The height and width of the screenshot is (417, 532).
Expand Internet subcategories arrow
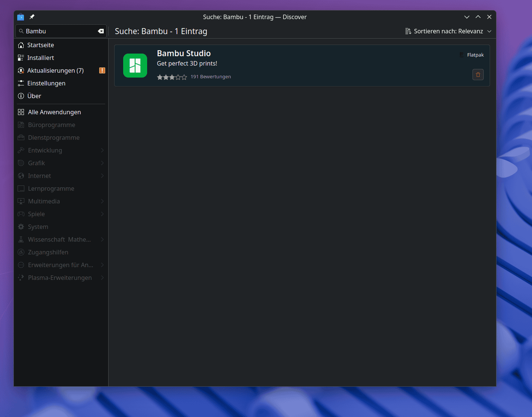[102, 176]
